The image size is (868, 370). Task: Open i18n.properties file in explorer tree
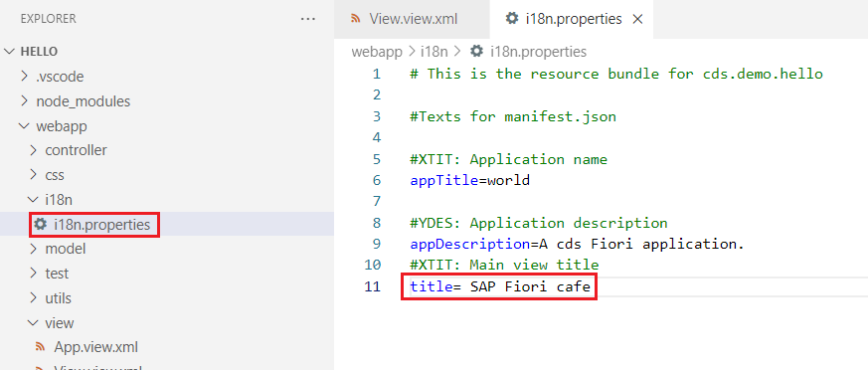click(x=101, y=225)
